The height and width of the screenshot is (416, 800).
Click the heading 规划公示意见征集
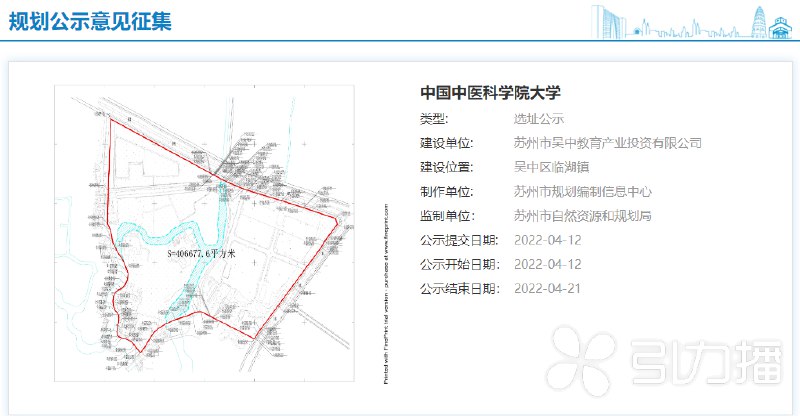tap(90, 21)
